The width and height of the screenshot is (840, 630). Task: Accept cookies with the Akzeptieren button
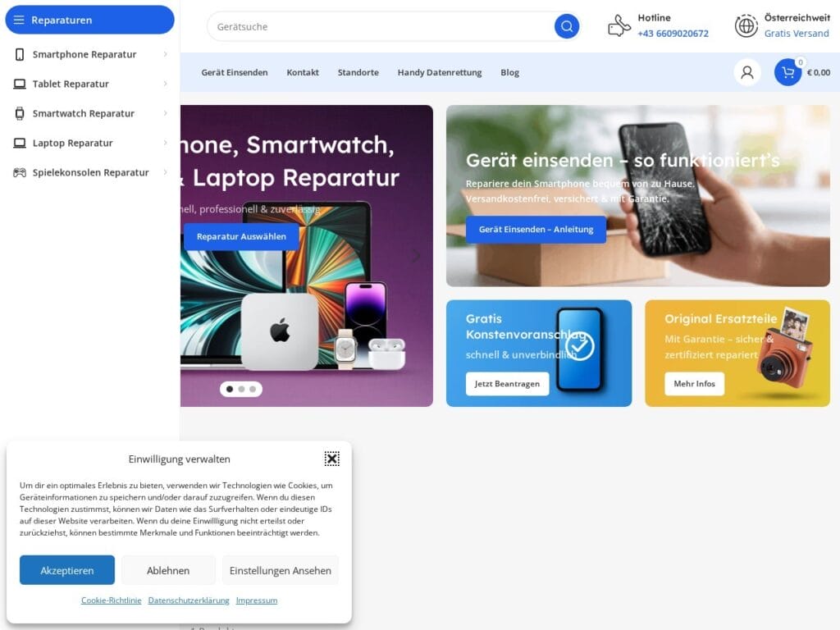click(x=67, y=570)
